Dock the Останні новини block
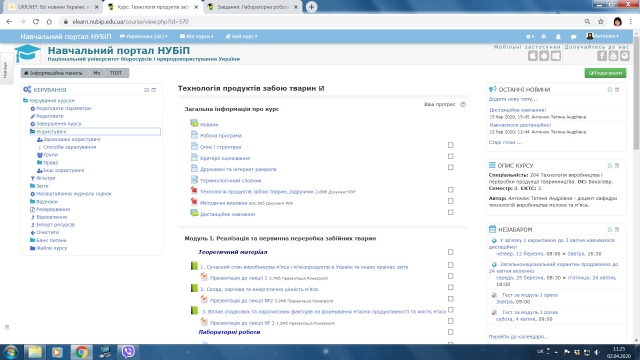Viewport: 640px width, 360px height. pyautogui.click(x=617, y=89)
